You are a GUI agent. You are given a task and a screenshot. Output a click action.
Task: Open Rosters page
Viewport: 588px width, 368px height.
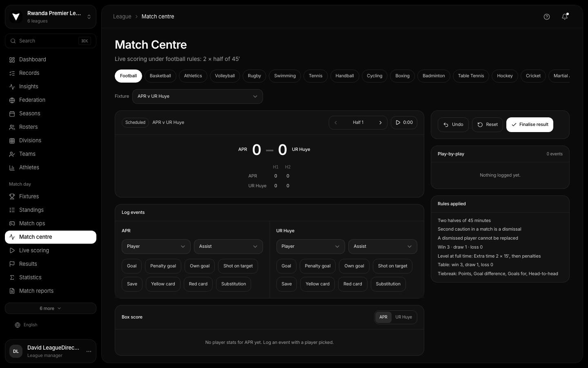point(51,127)
